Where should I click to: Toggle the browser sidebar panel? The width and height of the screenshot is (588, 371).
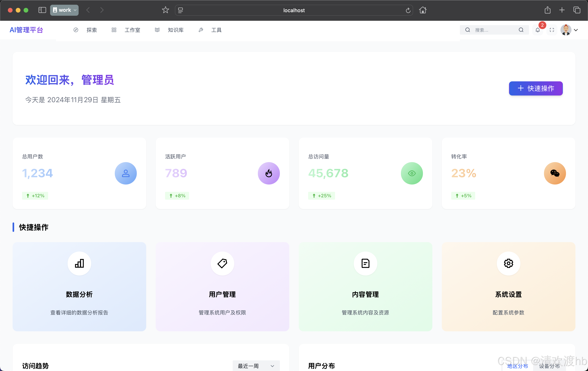pos(42,10)
